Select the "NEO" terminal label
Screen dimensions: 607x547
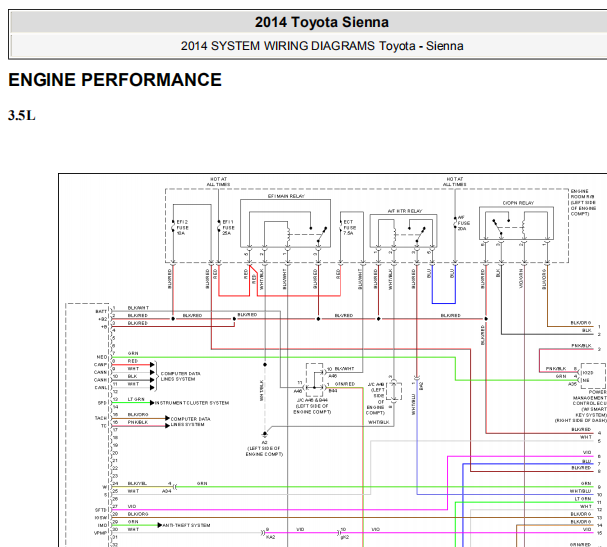(x=102, y=357)
